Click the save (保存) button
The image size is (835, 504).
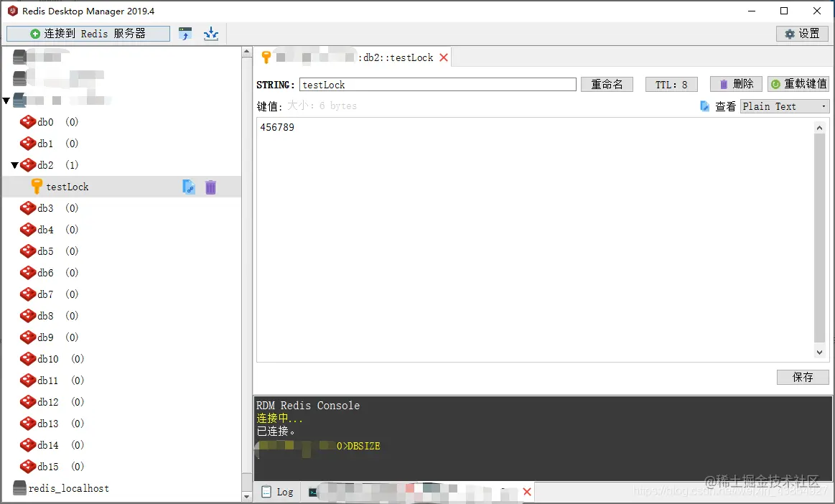coord(803,377)
